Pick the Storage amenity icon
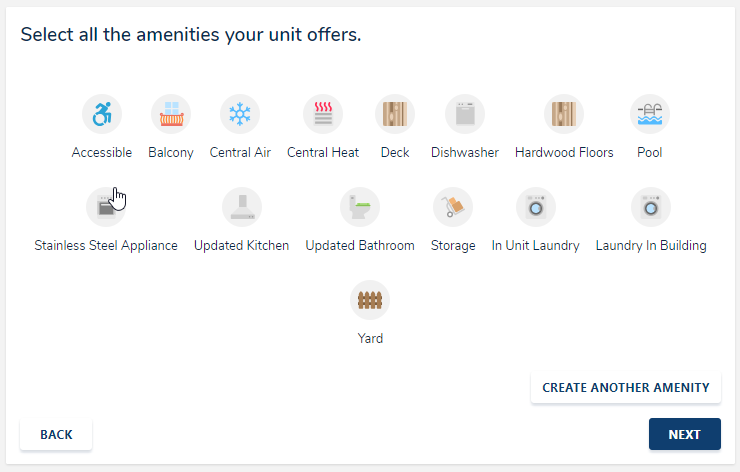The width and height of the screenshot is (740, 472). 453,207
